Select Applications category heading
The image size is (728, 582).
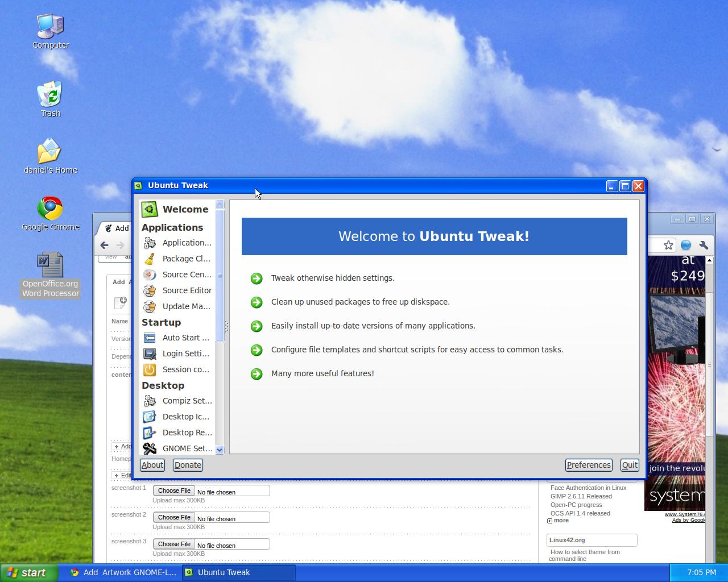pyautogui.click(x=172, y=227)
